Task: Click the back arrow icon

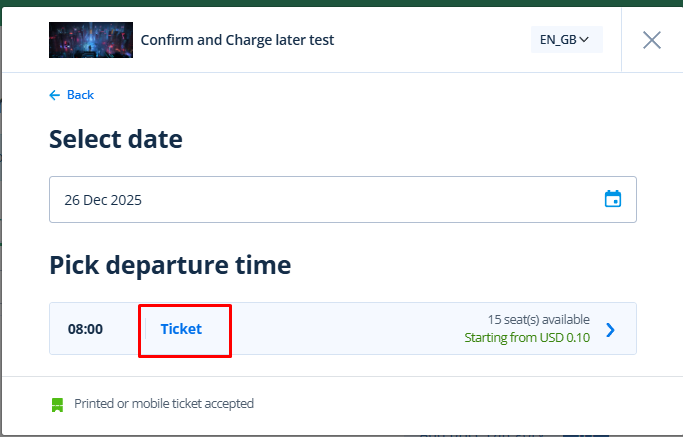Action: coord(55,95)
